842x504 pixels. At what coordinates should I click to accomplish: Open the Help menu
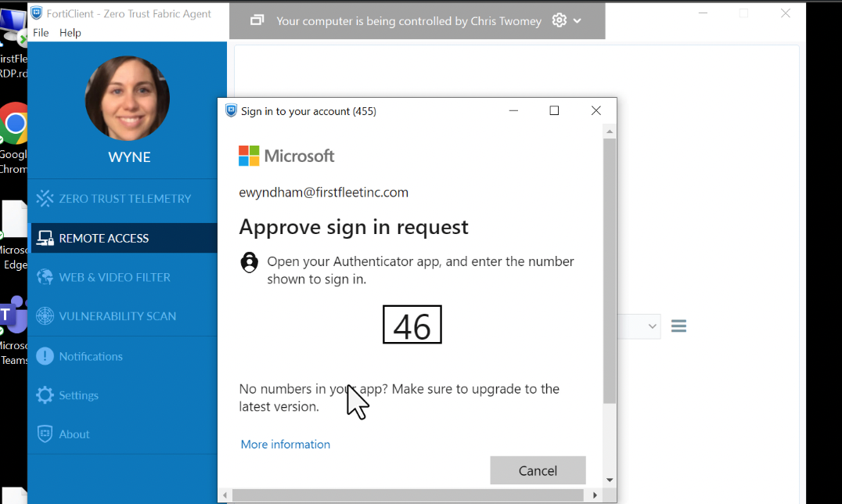(x=70, y=33)
